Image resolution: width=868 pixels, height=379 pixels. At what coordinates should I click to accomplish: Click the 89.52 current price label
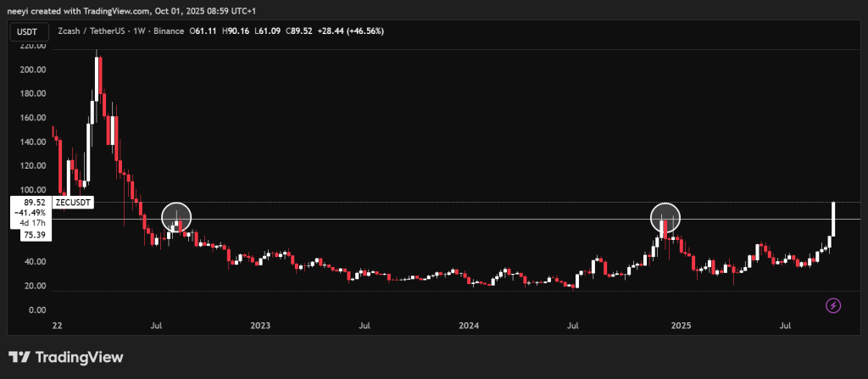pyautogui.click(x=35, y=203)
